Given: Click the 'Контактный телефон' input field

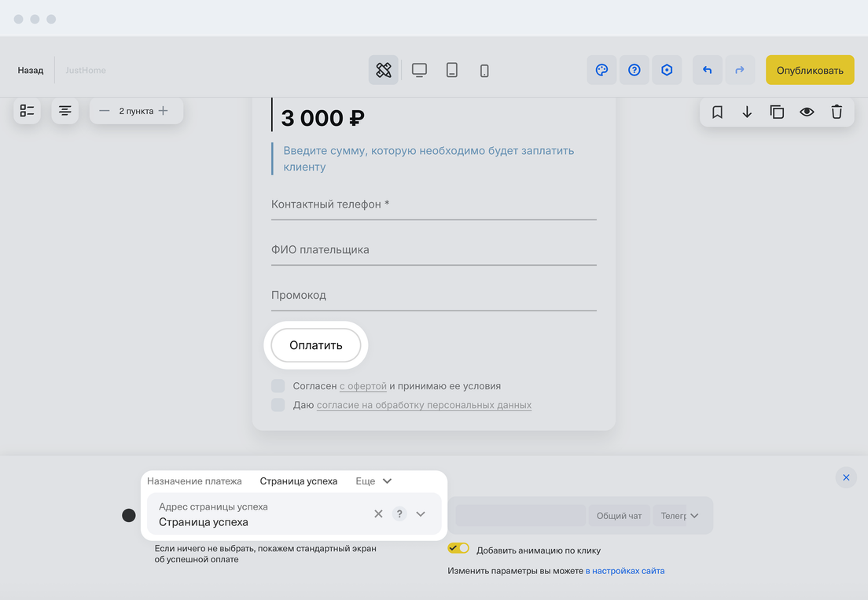Looking at the screenshot, I should click(x=433, y=205).
